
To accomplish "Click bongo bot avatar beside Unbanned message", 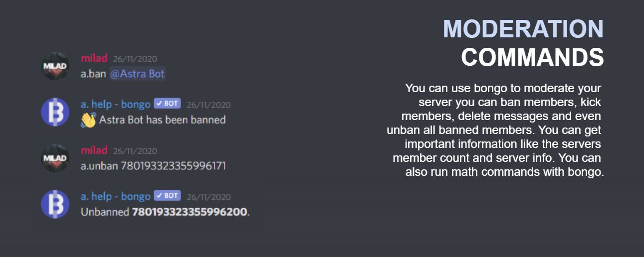I will point(55,204).
